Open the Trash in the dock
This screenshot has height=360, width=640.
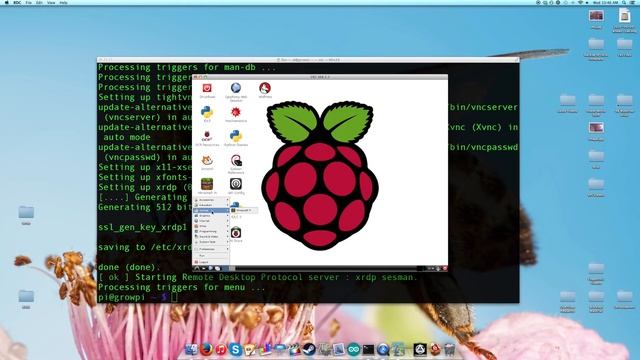[x=449, y=349]
